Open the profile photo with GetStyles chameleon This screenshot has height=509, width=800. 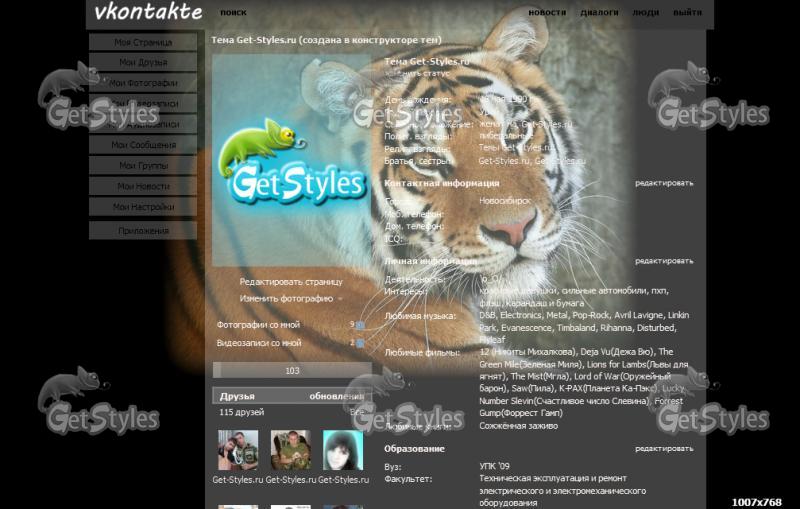coord(292,160)
